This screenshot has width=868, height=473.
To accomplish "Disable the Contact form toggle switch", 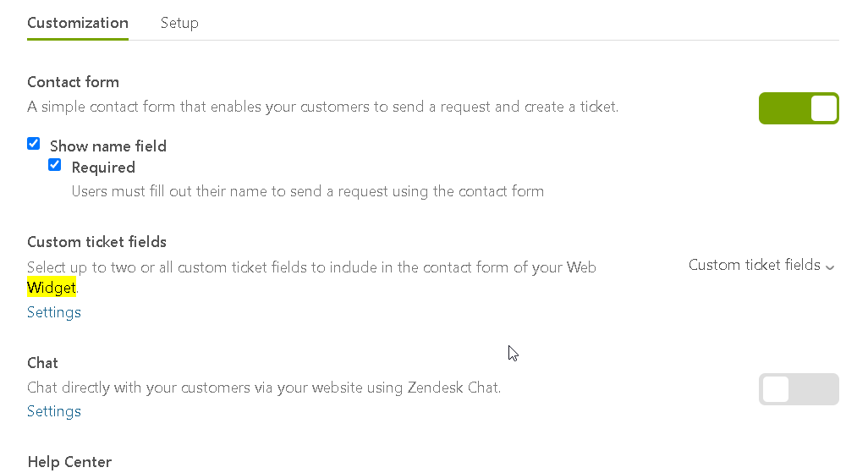I will click(x=798, y=108).
